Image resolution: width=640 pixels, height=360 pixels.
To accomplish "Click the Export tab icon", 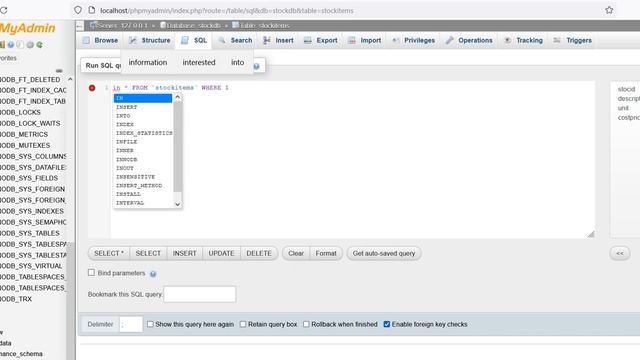I will (x=308, y=40).
